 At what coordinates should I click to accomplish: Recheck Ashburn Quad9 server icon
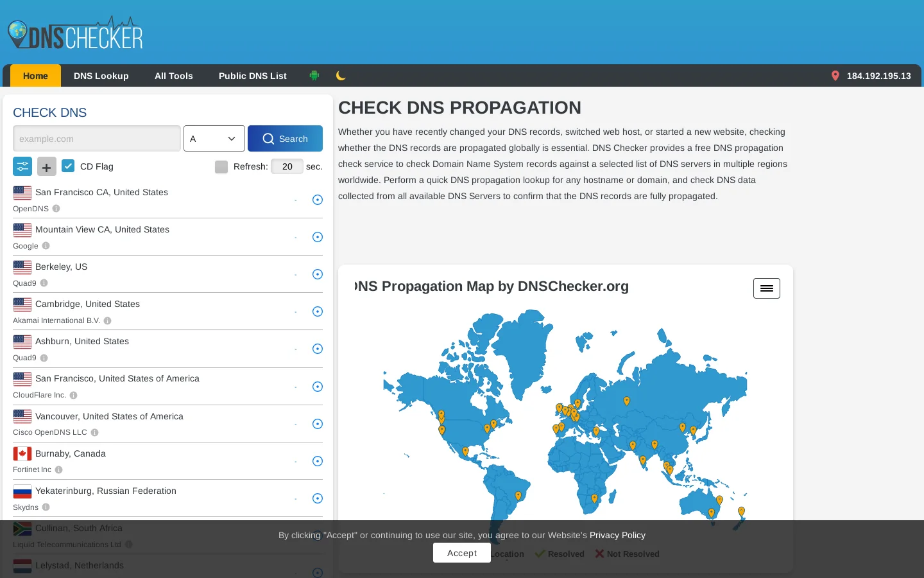pyautogui.click(x=318, y=349)
